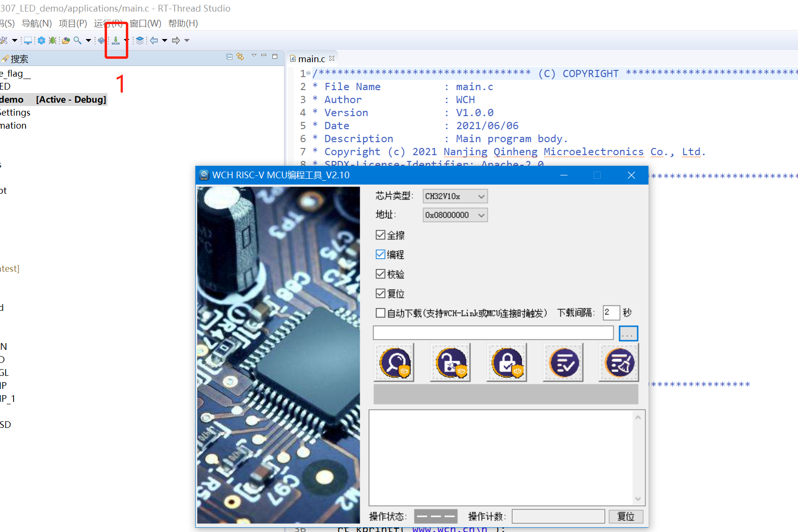798x532 pixels.
Task: Click the wrench tools icon in toolbar
Action: [x=4, y=40]
